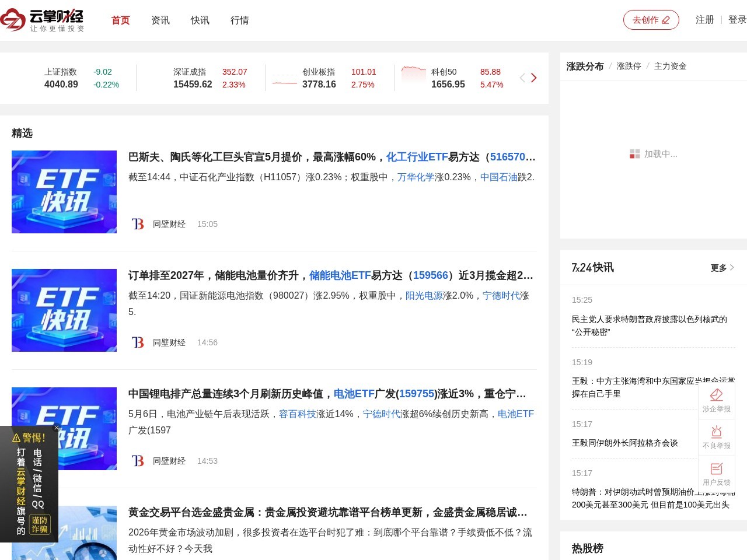Open the 中国石油 stock link
747x560 pixels.
click(x=499, y=177)
